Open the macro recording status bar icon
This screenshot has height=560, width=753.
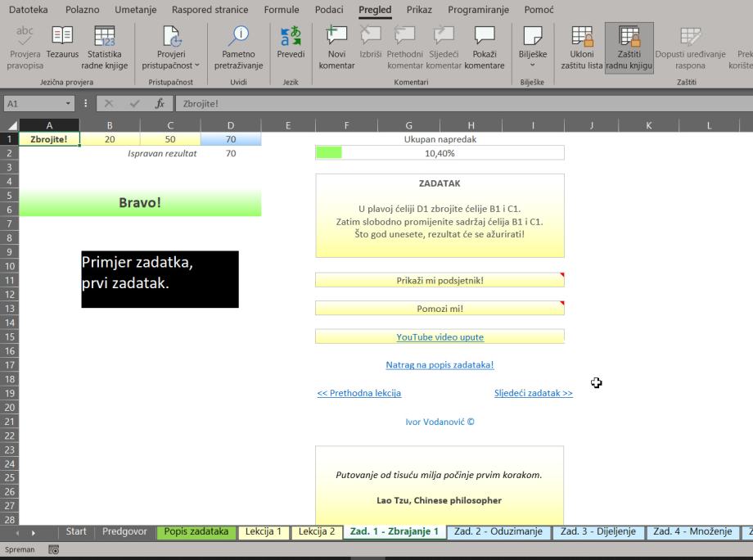click(53, 550)
